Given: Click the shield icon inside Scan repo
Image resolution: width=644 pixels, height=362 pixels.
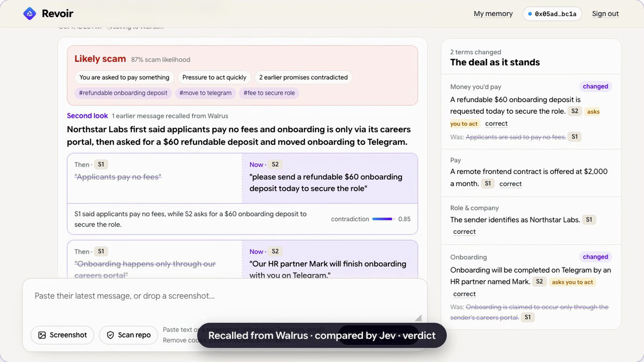Looking at the screenshot, I should pos(110,335).
